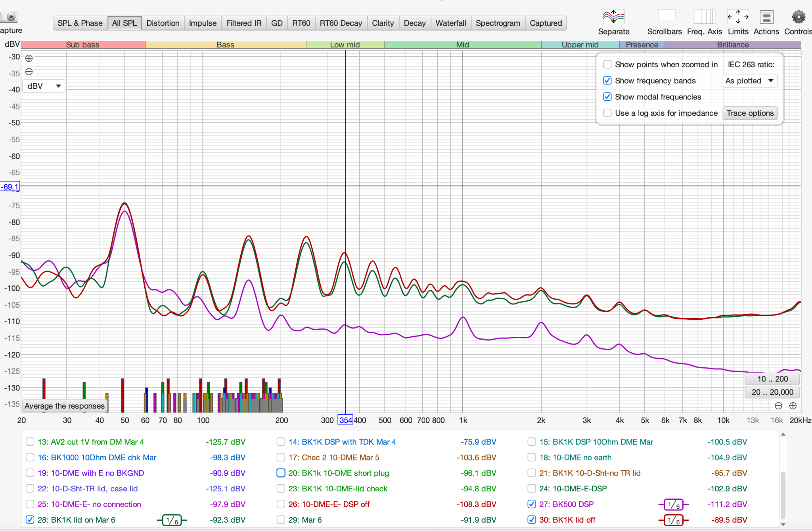This screenshot has width=812, height=531.
Task: Open the Actions panel icon
Action: pos(766,17)
